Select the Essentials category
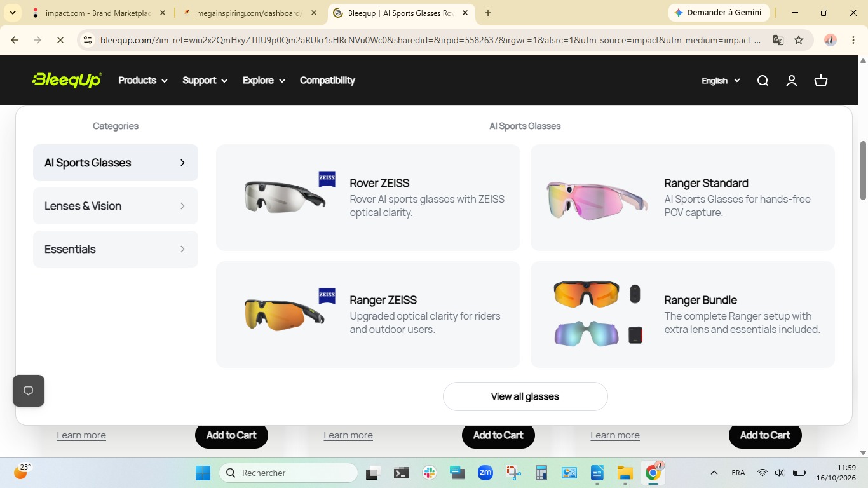The height and width of the screenshot is (488, 868). pos(116,249)
